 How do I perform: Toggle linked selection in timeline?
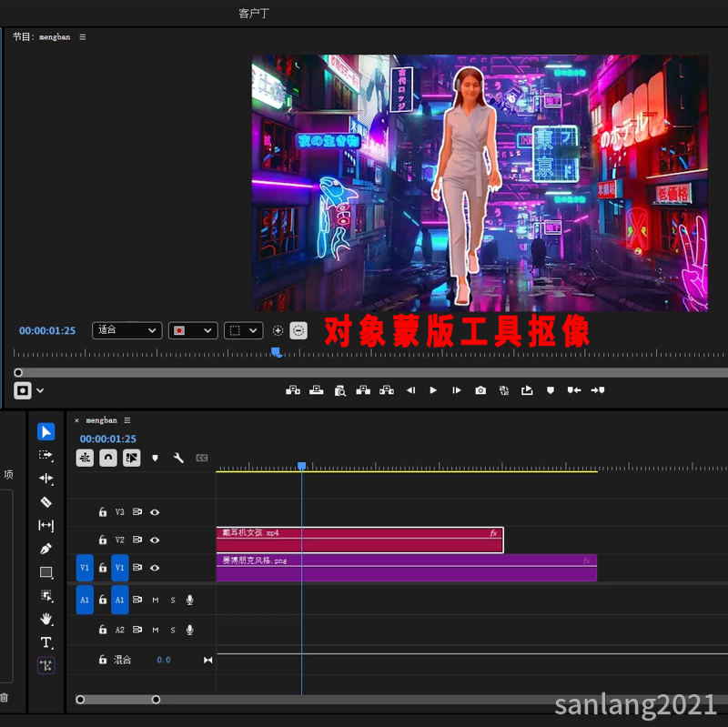pos(132,459)
